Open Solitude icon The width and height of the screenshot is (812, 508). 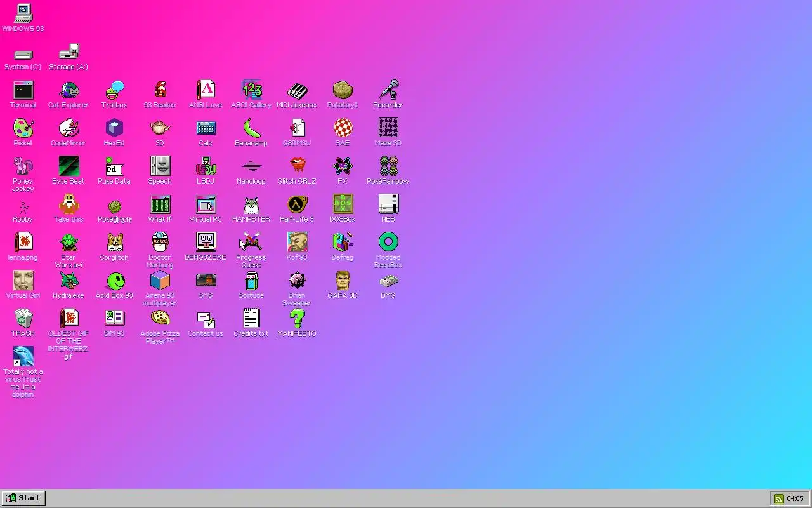[x=251, y=281]
